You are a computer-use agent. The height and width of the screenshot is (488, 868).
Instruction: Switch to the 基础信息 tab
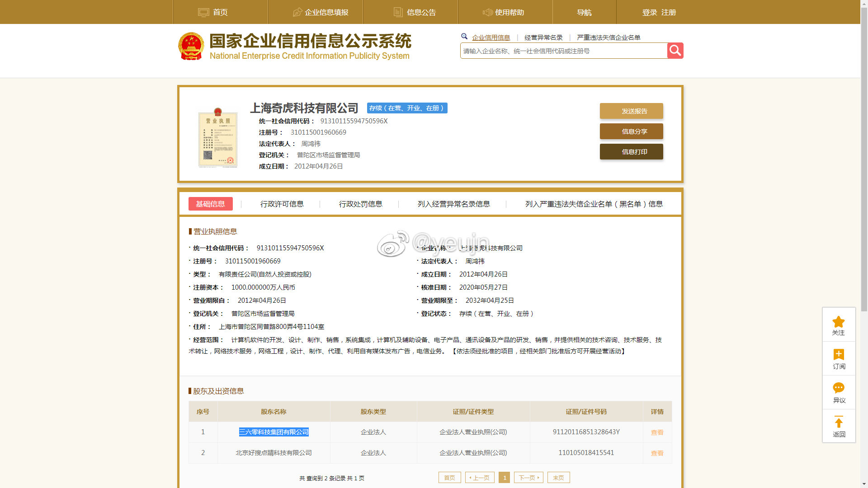[211, 204]
